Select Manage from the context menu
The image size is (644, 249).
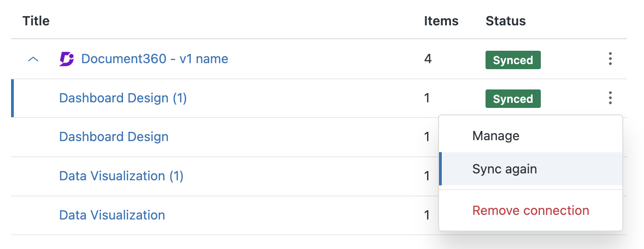[496, 136]
